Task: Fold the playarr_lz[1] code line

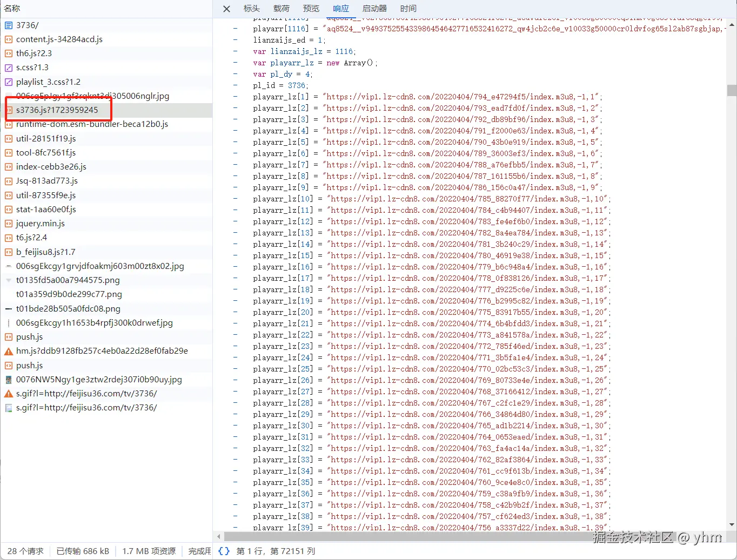Action: [x=236, y=97]
